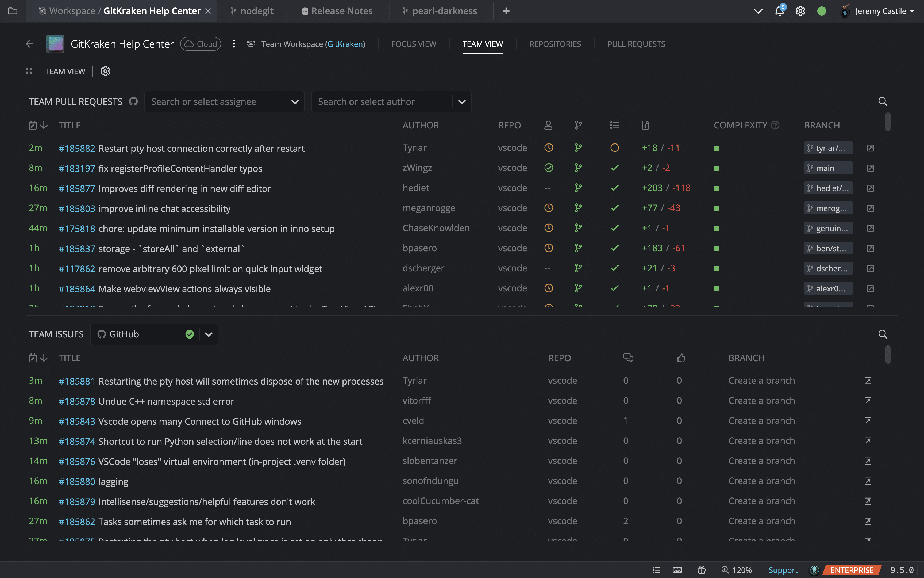Switch to the nodegit tab
The width and height of the screenshot is (924, 578).
[x=252, y=11]
